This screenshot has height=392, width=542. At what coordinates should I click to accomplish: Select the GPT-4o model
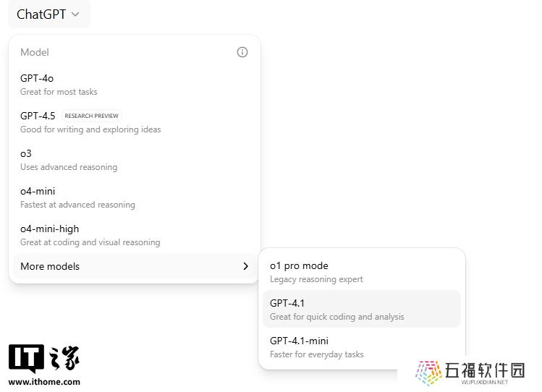click(135, 85)
